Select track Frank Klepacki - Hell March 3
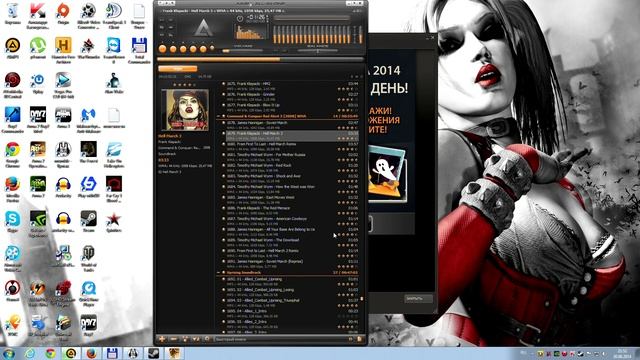The height and width of the screenshot is (360, 640). (x=291, y=136)
